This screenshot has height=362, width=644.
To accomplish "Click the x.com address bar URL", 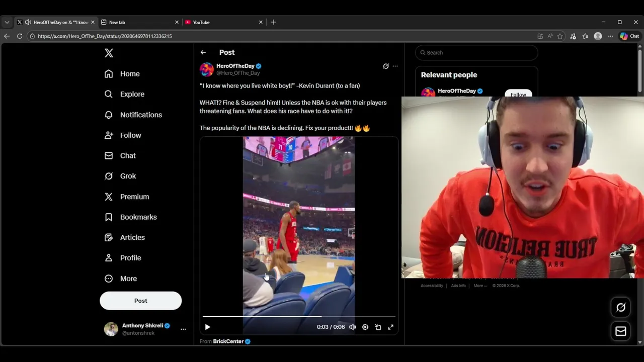I will [x=105, y=36].
